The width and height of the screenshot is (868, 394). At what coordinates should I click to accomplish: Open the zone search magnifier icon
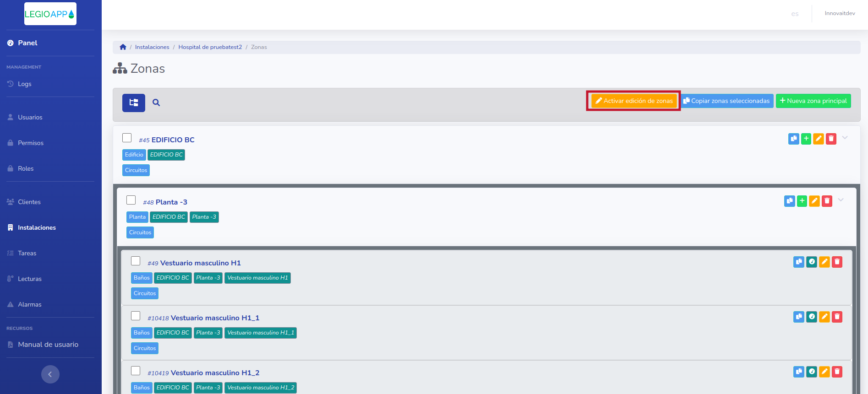(x=156, y=103)
